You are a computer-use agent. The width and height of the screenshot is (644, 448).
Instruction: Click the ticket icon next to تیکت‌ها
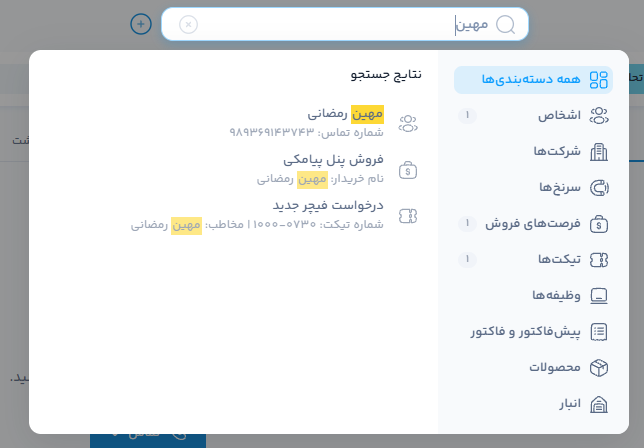[x=599, y=260]
